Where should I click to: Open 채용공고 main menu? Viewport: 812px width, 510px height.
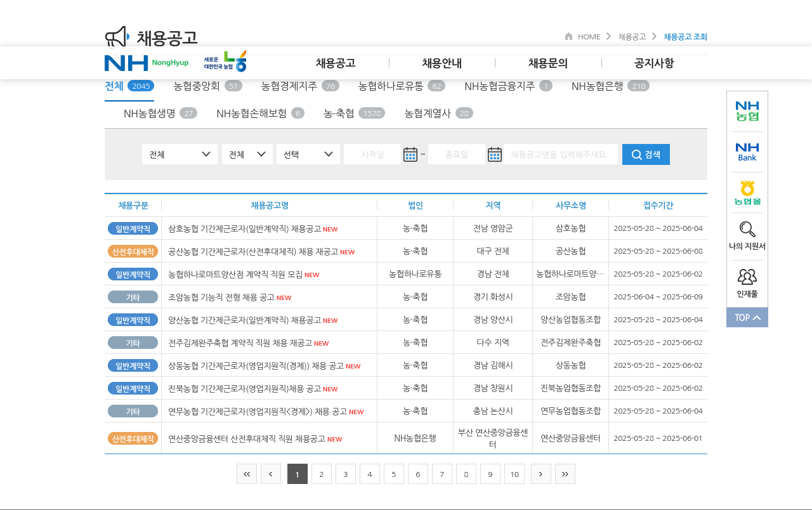tap(336, 63)
